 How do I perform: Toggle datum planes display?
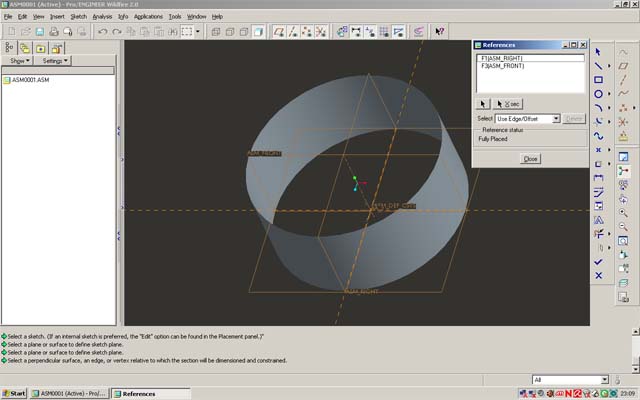[x=280, y=32]
